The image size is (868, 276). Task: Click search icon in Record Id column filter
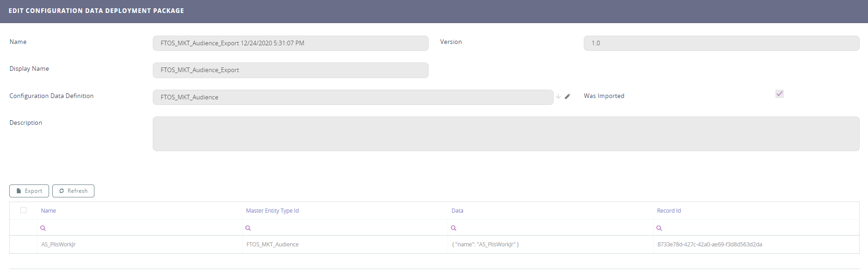659,228
